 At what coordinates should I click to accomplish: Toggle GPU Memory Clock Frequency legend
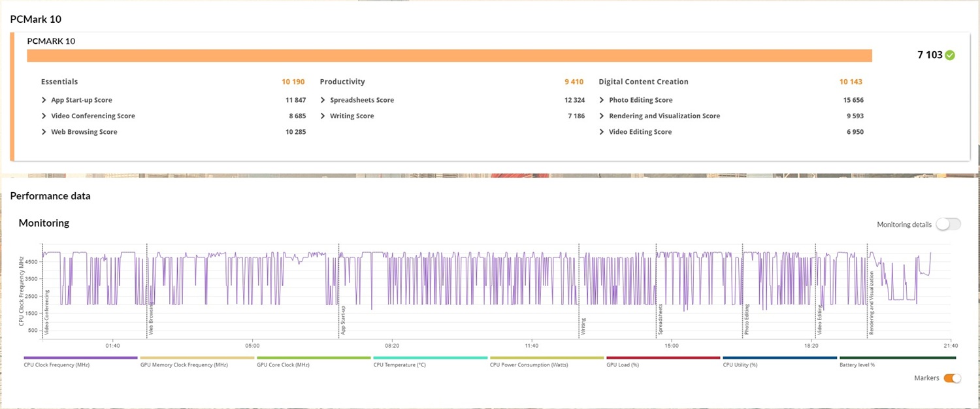(x=197, y=358)
